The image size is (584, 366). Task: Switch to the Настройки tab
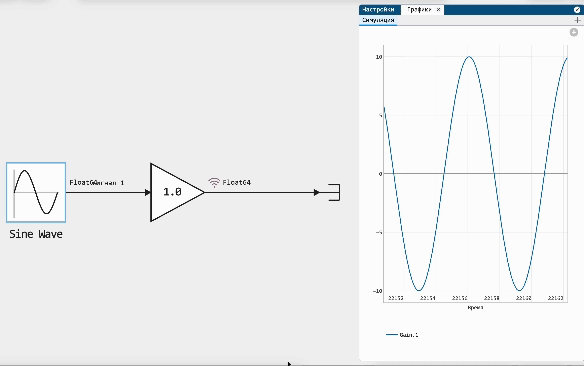378,10
